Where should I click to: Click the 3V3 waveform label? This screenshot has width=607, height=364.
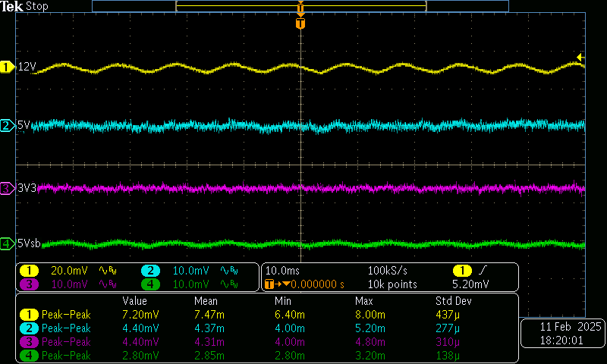click(x=27, y=188)
